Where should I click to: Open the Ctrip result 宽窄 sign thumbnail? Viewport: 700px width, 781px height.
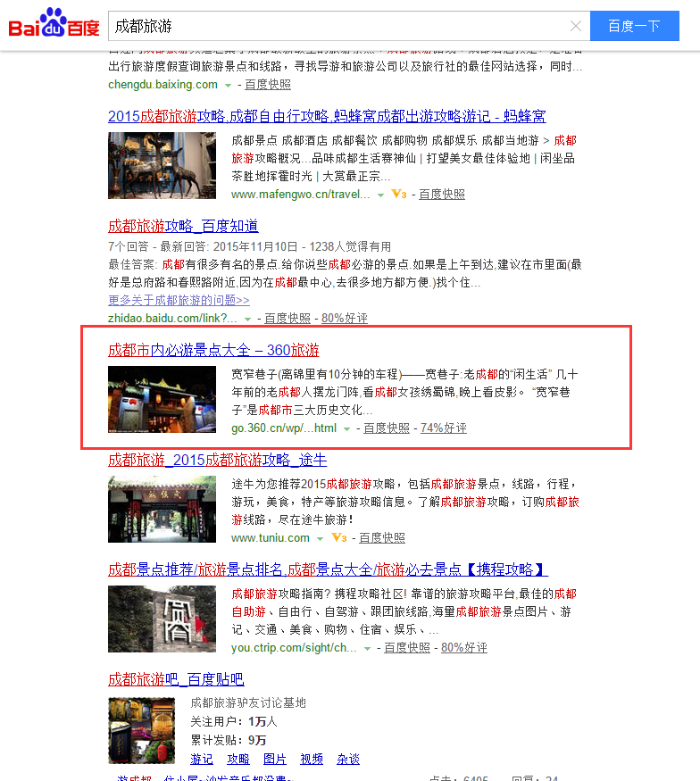pyautogui.click(x=162, y=619)
